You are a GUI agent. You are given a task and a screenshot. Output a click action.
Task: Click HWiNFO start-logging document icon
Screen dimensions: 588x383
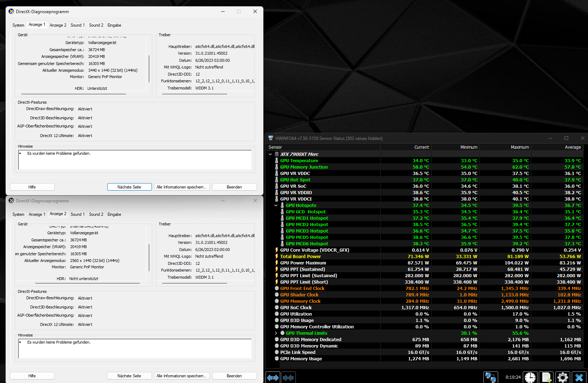[x=546, y=377]
